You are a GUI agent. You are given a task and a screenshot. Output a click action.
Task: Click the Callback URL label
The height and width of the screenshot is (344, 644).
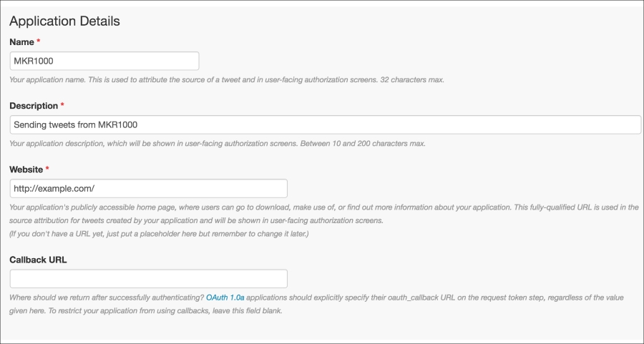click(x=38, y=260)
